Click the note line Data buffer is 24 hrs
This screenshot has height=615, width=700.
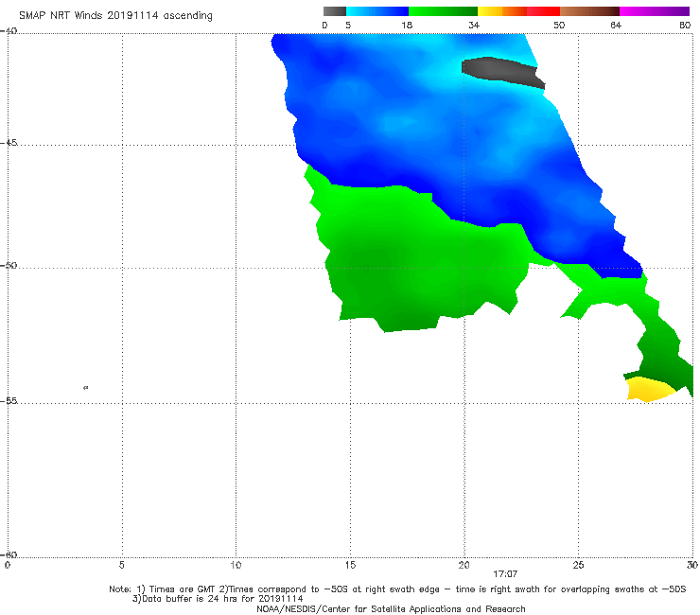click(218, 599)
